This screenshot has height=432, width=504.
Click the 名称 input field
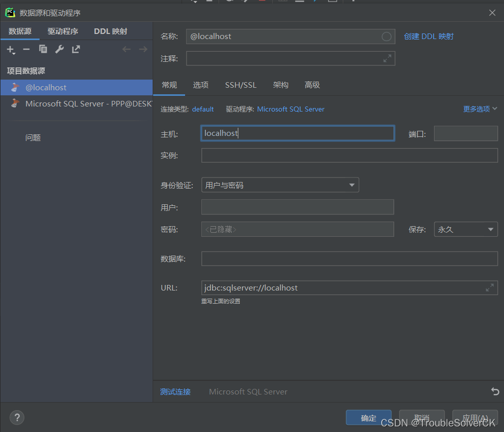(291, 37)
